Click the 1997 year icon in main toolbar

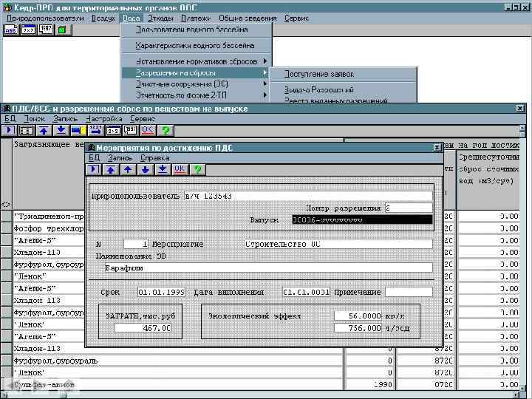tap(46, 30)
